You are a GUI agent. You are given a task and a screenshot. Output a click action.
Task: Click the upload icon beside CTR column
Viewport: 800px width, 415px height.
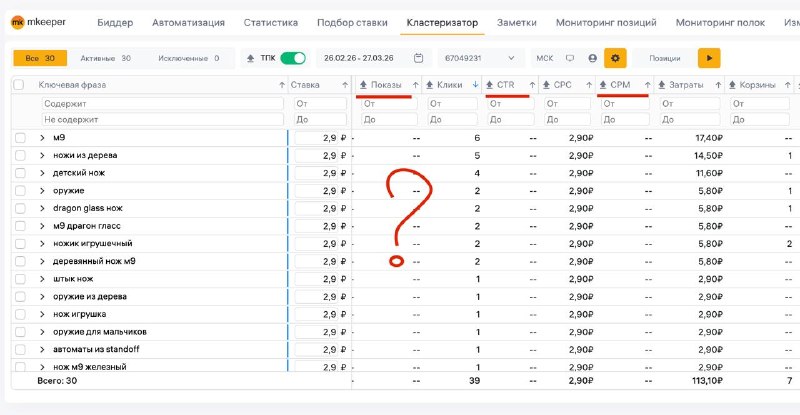click(x=489, y=85)
